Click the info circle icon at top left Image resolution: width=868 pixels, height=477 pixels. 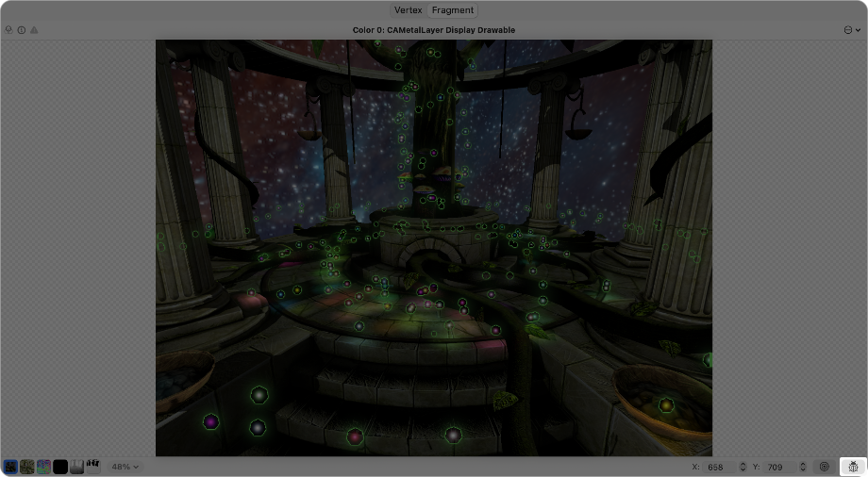coord(22,30)
